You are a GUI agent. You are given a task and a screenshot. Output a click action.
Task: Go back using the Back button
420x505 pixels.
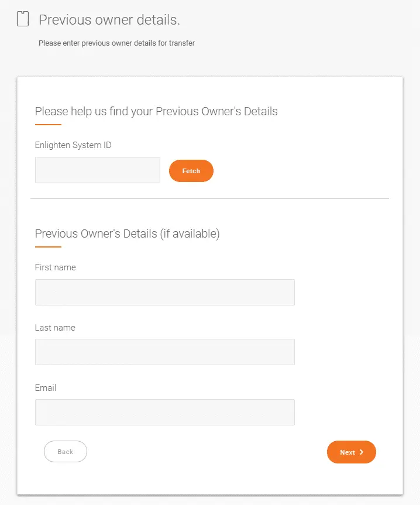(66, 452)
